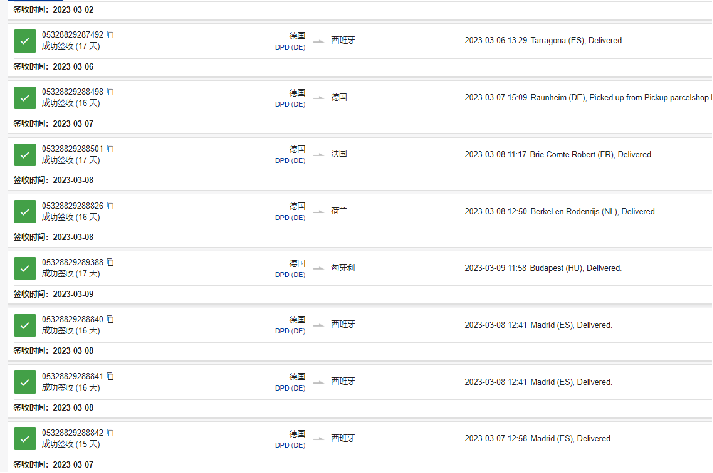The width and height of the screenshot is (713, 473).
Task: Click the Budapest (HU) Delivered status text
Action: click(x=543, y=268)
